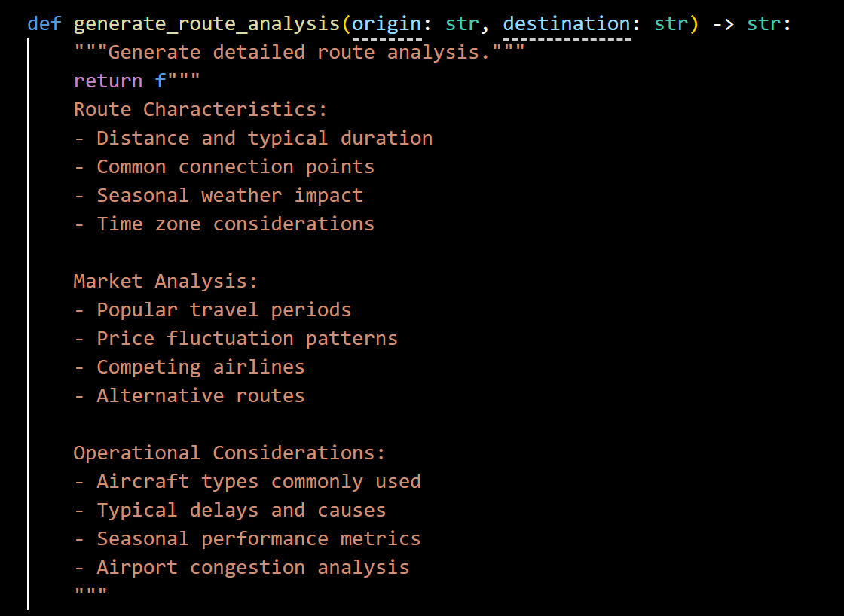Click the Time zone considerations line

[224, 224]
